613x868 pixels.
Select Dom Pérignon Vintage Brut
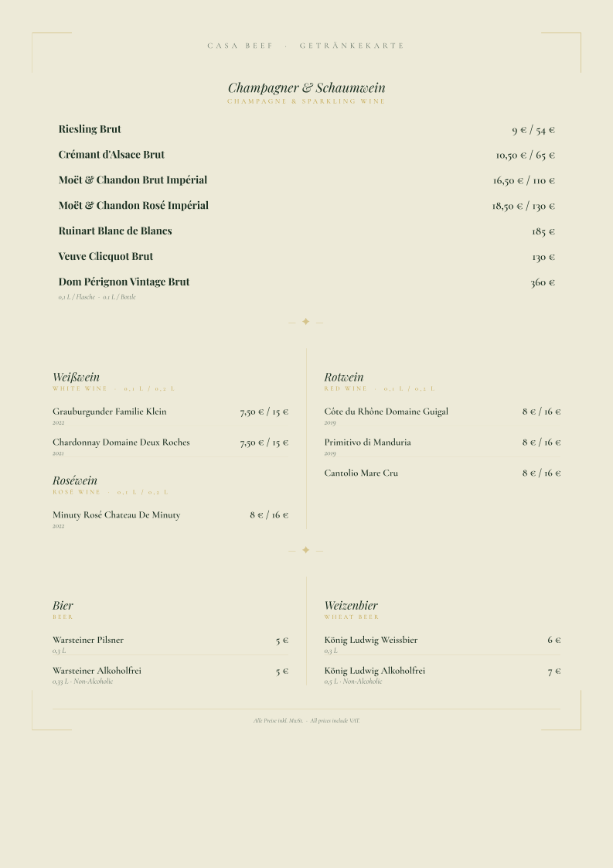(x=306, y=282)
